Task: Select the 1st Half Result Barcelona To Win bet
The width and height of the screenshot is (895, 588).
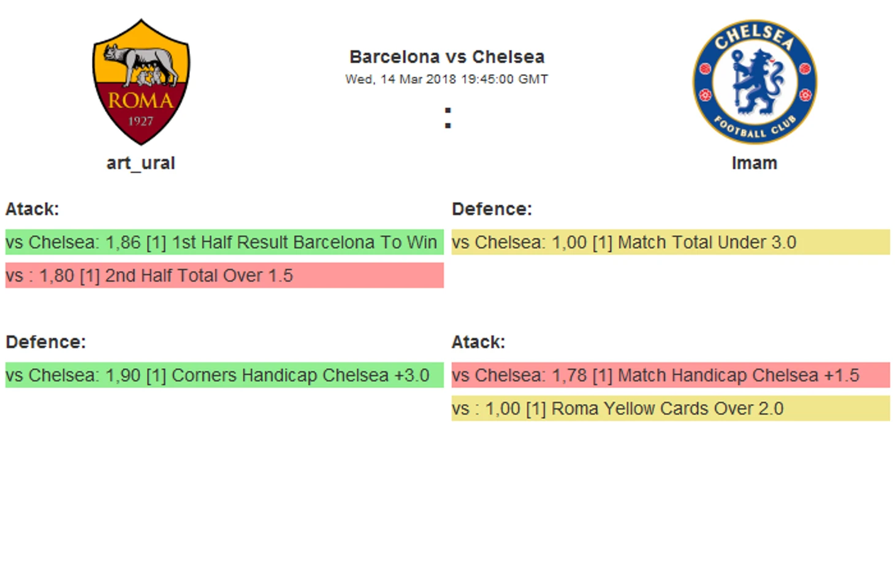Action: [x=224, y=242]
